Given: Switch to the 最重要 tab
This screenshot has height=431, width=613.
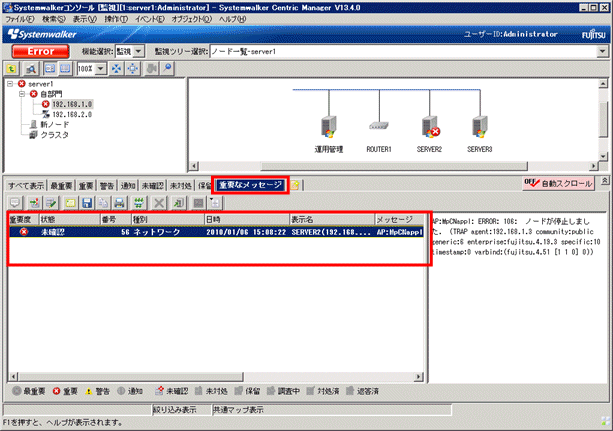Looking at the screenshot, I should pos(61,185).
